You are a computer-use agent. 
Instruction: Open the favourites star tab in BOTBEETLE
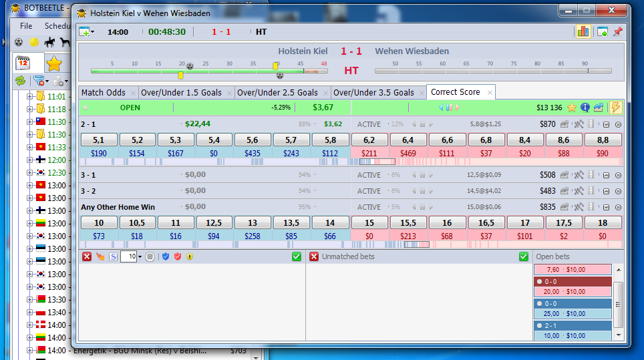pos(54,63)
